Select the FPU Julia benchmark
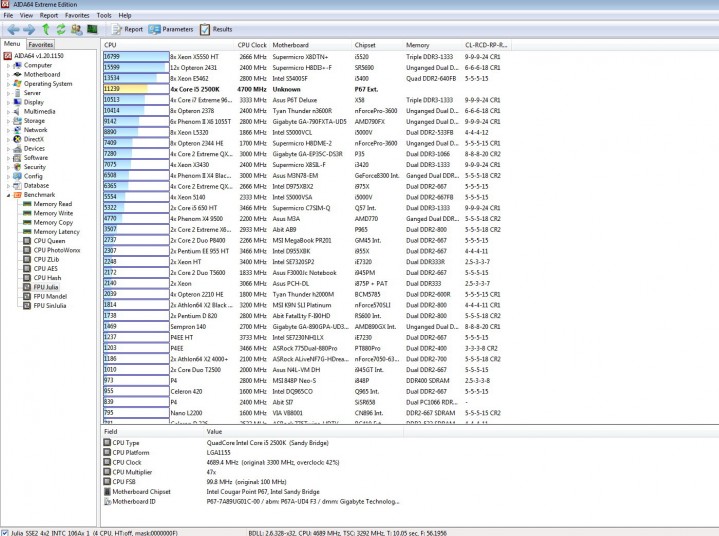 click(x=41, y=287)
